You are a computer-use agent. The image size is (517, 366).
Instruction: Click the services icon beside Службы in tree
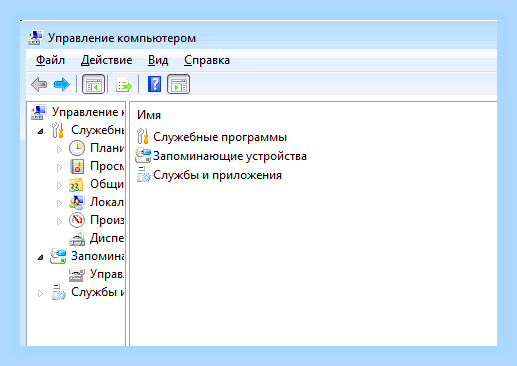click(x=59, y=292)
